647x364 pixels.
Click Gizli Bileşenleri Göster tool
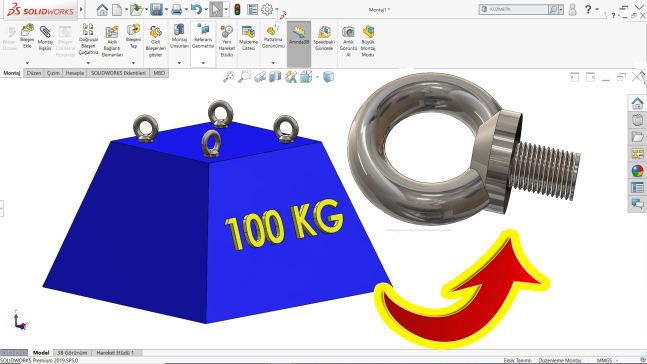(x=156, y=41)
